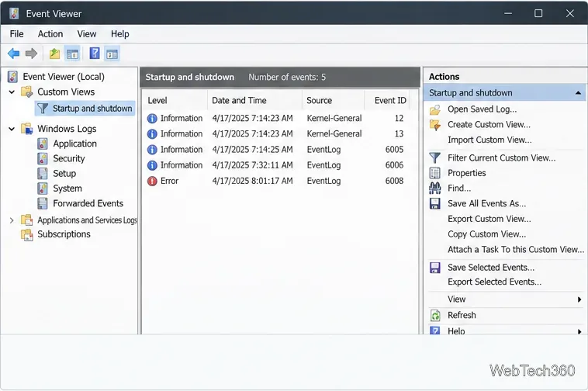This screenshot has height=391, width=588.
Task: Click Import Custom View... action
Action: (489, 140)
